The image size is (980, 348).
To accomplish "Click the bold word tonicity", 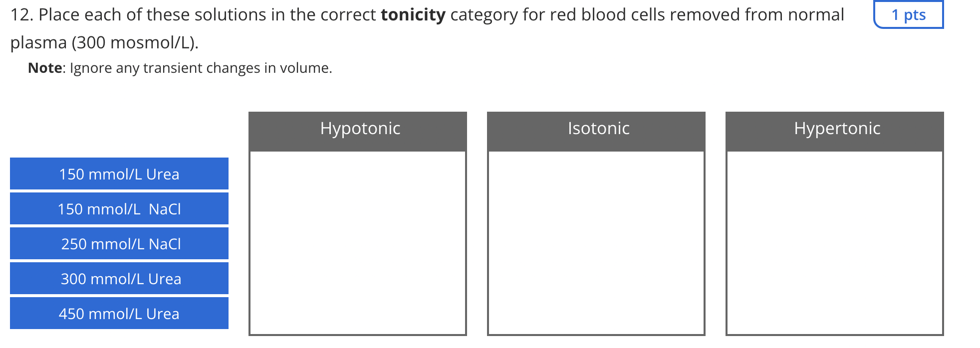I will (x=413, y=15).
